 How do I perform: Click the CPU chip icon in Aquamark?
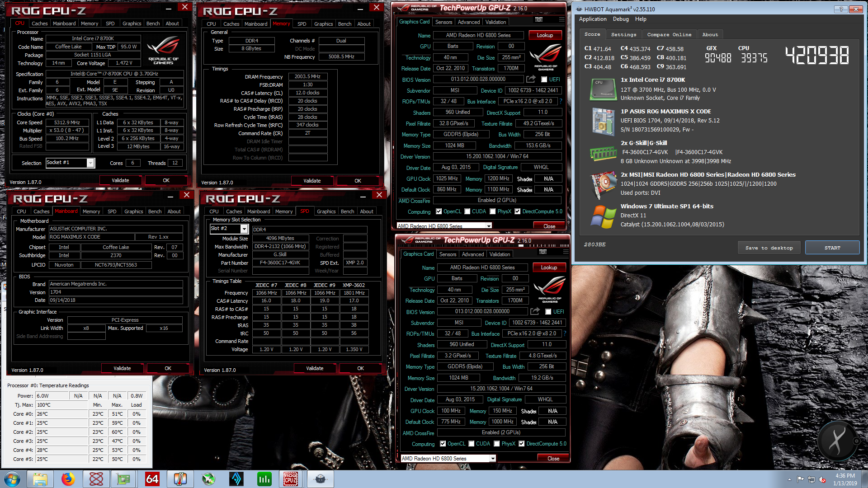[603, 89]
